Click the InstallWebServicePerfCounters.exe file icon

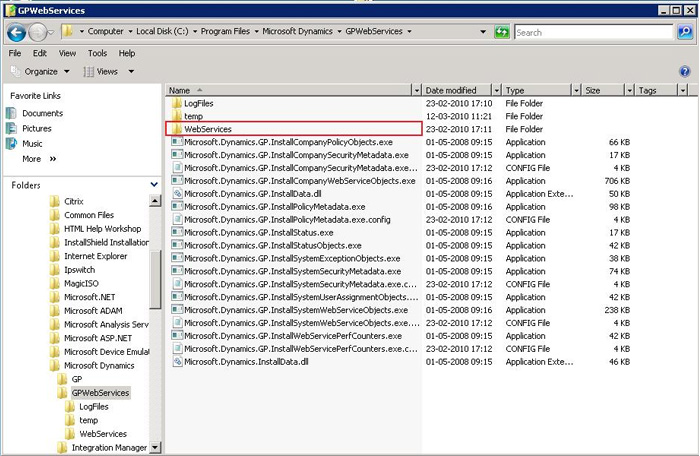[x=177, y=336]
